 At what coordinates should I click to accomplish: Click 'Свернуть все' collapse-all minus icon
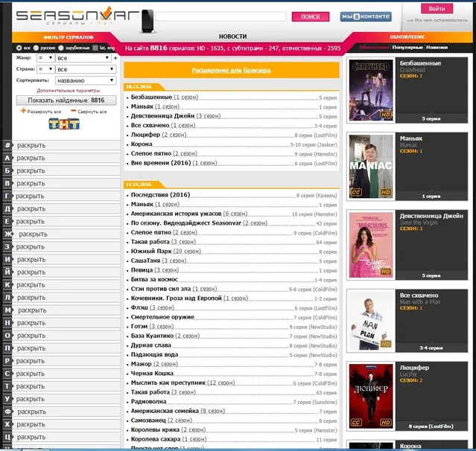pos(72,112)
